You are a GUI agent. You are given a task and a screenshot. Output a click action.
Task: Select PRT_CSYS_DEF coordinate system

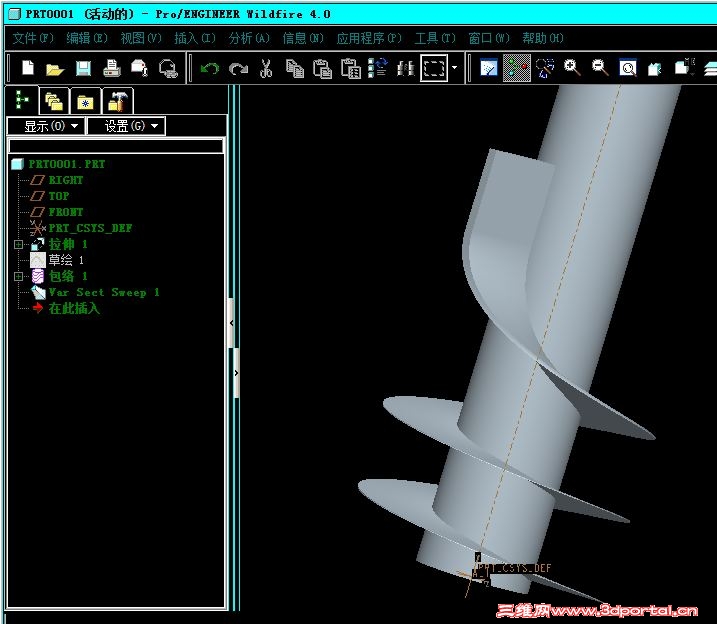click(90, 228)
